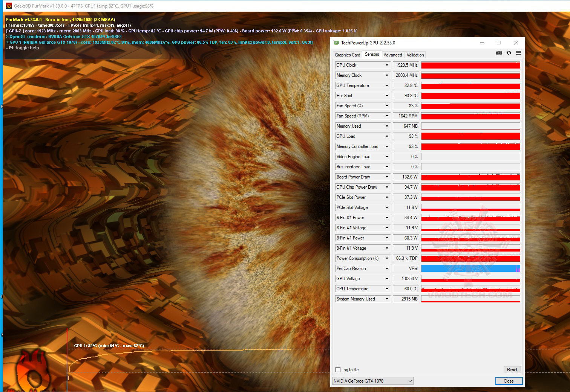Click the Hot Spot value 93.8 °C
The height and width of the screenshot is (392, 570).
[406, 96]
